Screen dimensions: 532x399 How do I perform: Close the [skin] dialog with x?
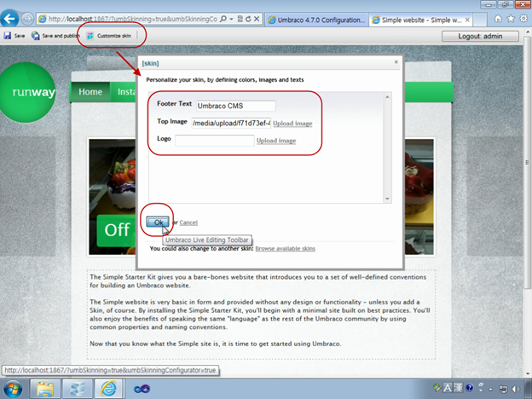[x=396, y=61]
